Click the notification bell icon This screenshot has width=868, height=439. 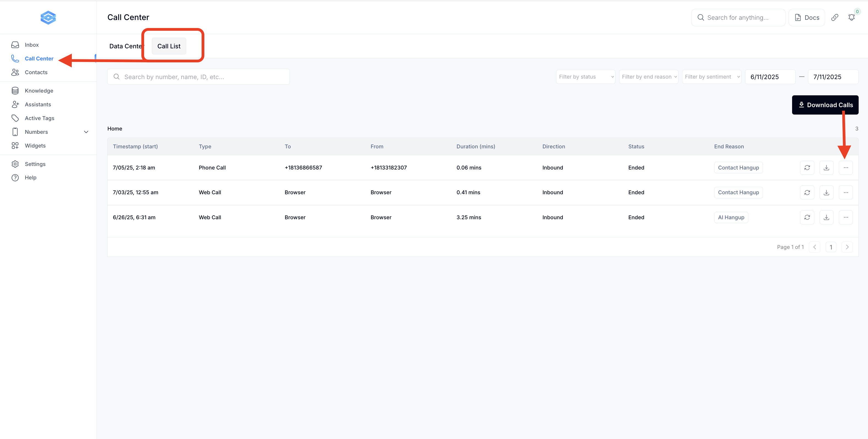click(x=851, y=18)
